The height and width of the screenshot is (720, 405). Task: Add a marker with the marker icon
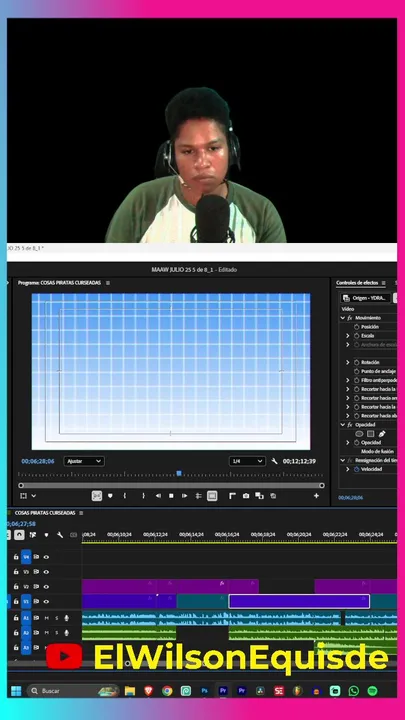click(110, 496)
